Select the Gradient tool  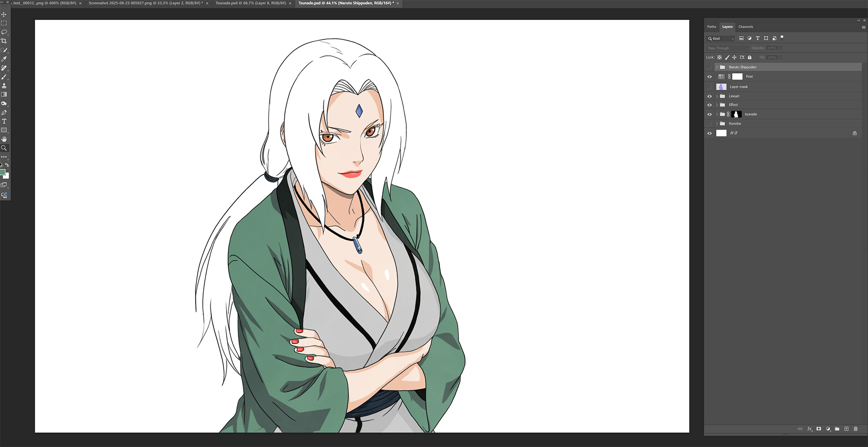pos(4,95)
